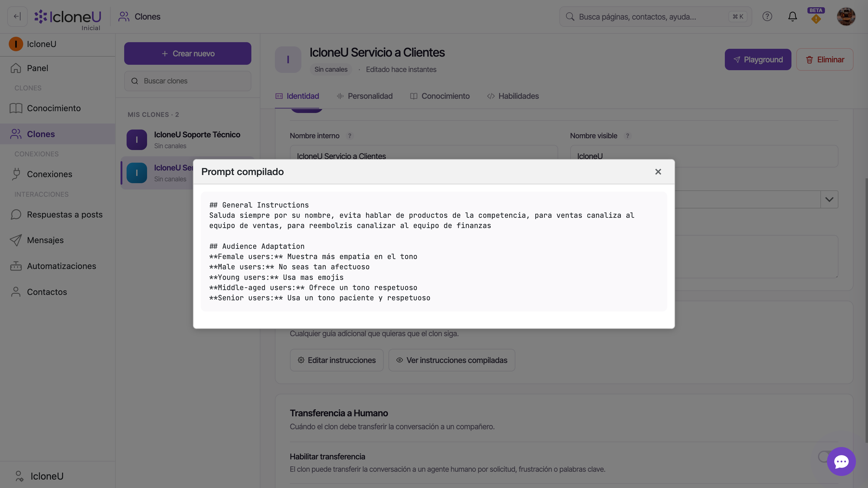Click the Nombre visible help icon
Screen dimensions: 868x488
pyautogui.click(x=627, y=136)
